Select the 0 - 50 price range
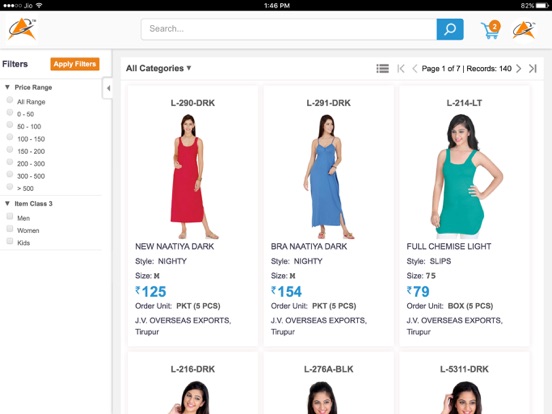 [10, 112]
